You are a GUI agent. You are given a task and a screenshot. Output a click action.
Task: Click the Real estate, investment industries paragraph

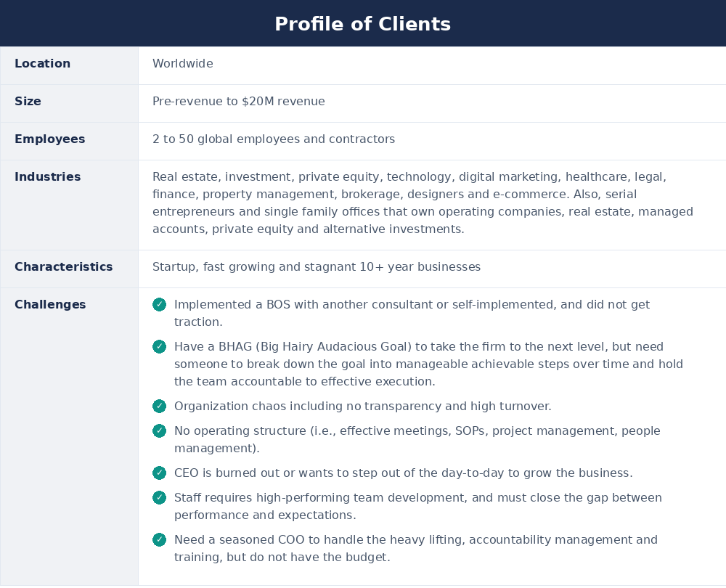coord(423,203)
